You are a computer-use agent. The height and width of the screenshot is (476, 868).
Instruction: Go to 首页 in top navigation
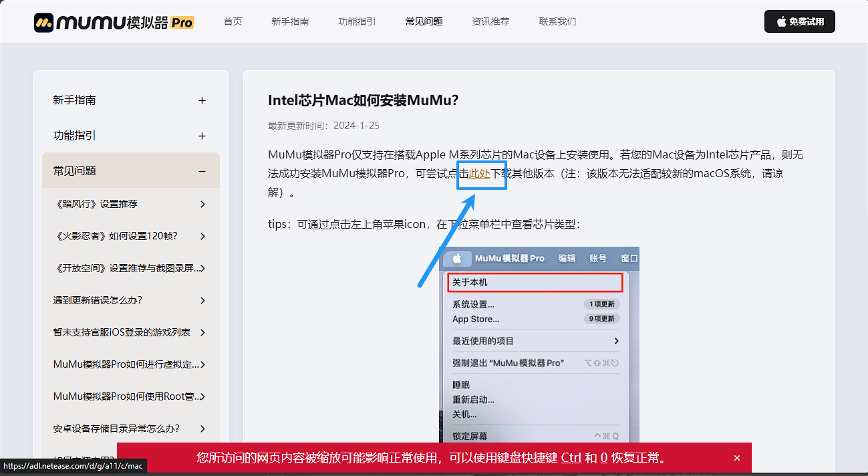[233, 21]
